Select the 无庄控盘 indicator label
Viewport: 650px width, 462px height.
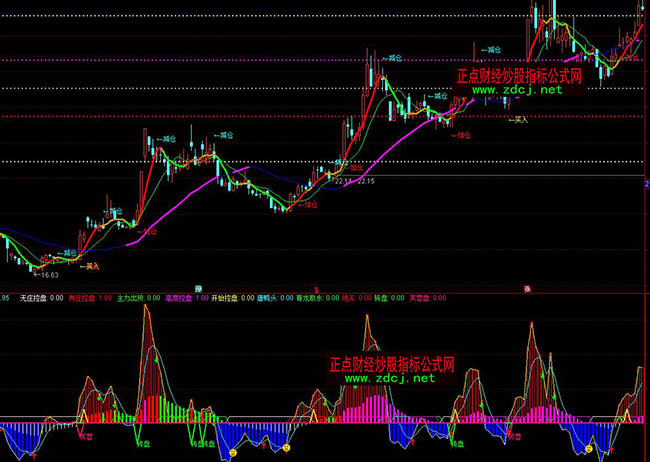(x=36, y=298)
